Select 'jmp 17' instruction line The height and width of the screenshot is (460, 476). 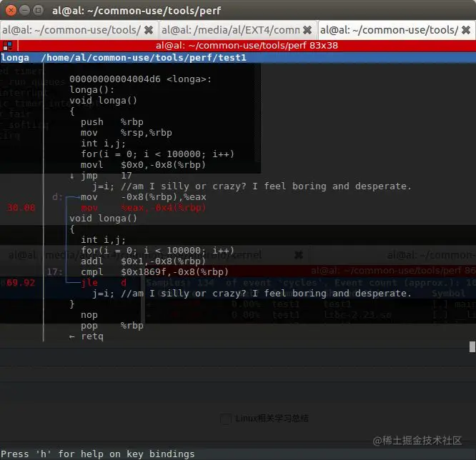(x=106, y=176)
